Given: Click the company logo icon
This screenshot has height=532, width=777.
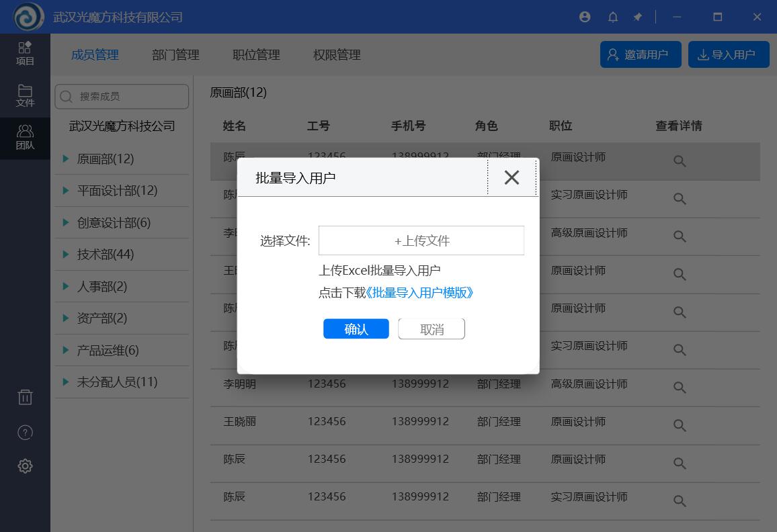Looking at the screenshot, I should 28,17.
